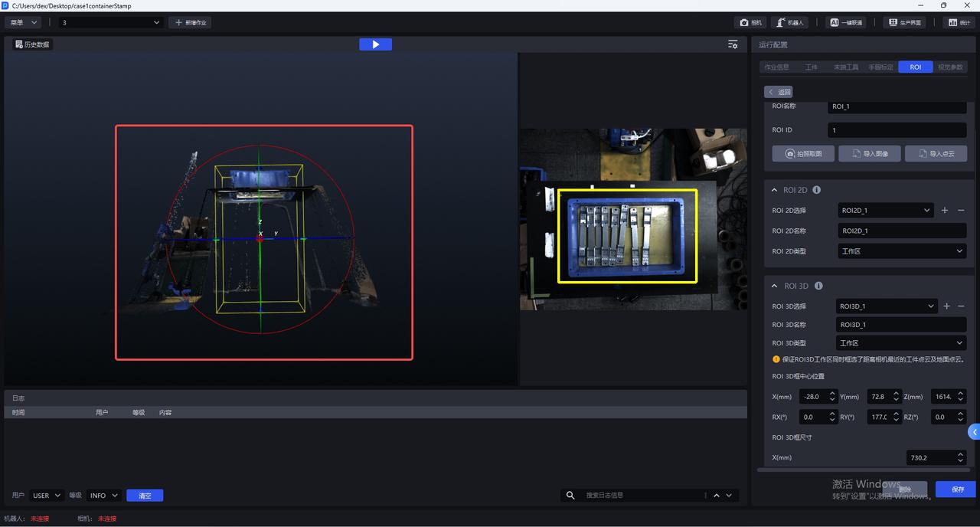
Task: Open the ROI 3D类型 dropdown
Action: point(901,343)
